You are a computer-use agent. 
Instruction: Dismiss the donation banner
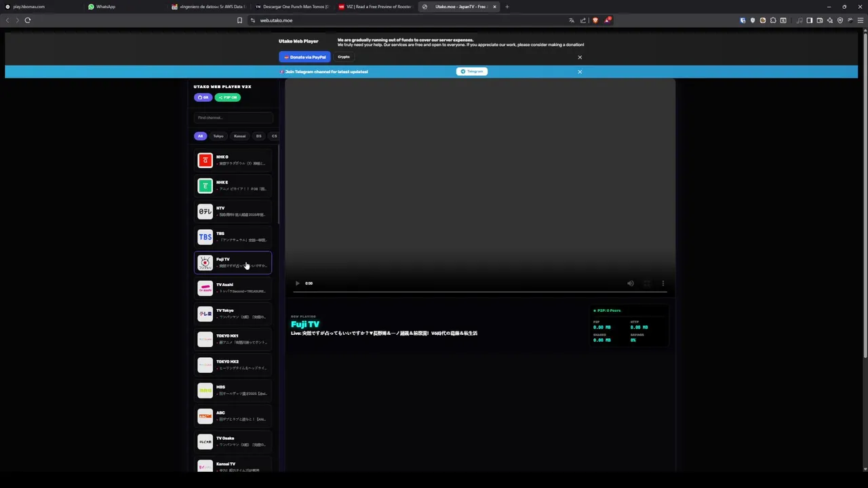tap(580, 57)
